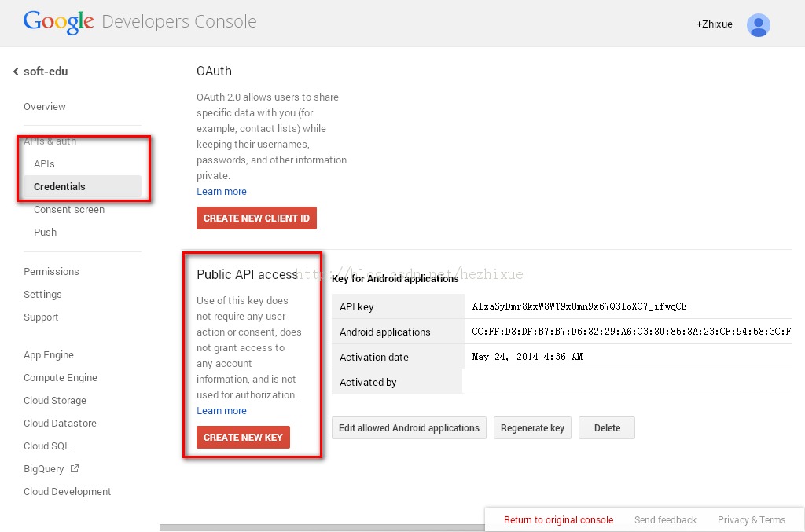Screen dimensions: 805x532
Task: Open Settings in sidebar
Action: point(42,294)
